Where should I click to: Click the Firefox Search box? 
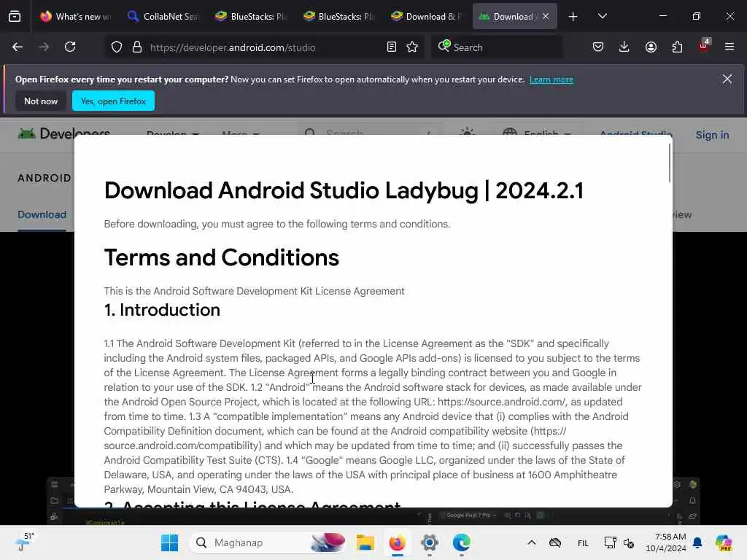tap(496, 47)
